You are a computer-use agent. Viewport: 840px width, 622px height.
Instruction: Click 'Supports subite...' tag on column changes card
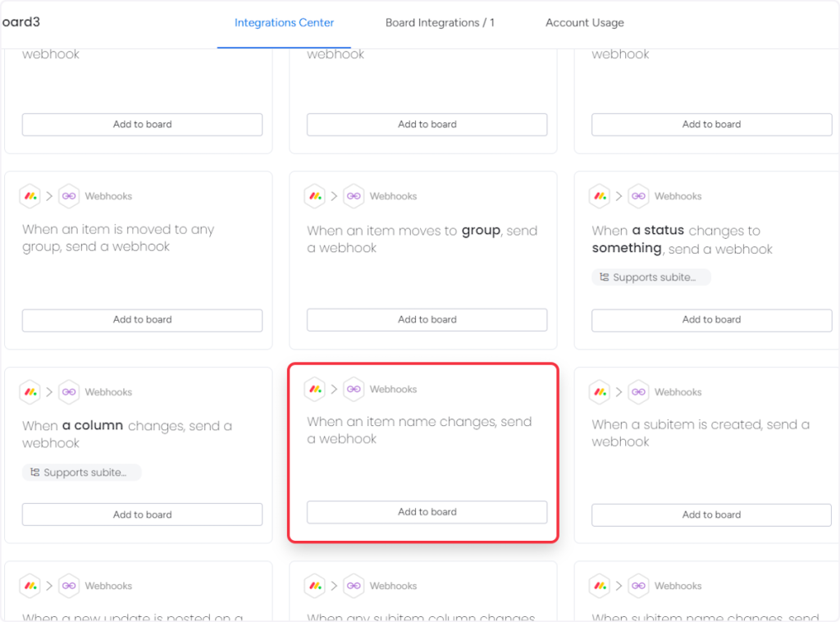[82, 473]
